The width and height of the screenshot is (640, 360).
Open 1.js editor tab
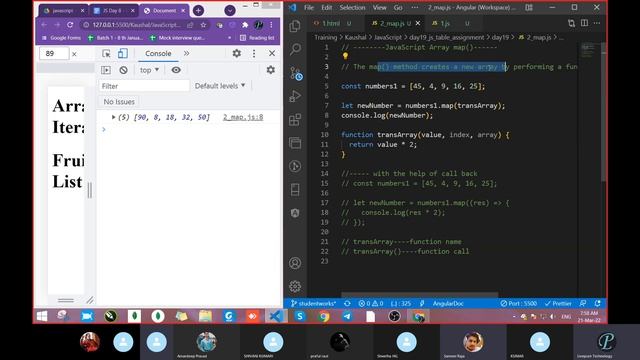pyautogui.click(x=445, y=23)
